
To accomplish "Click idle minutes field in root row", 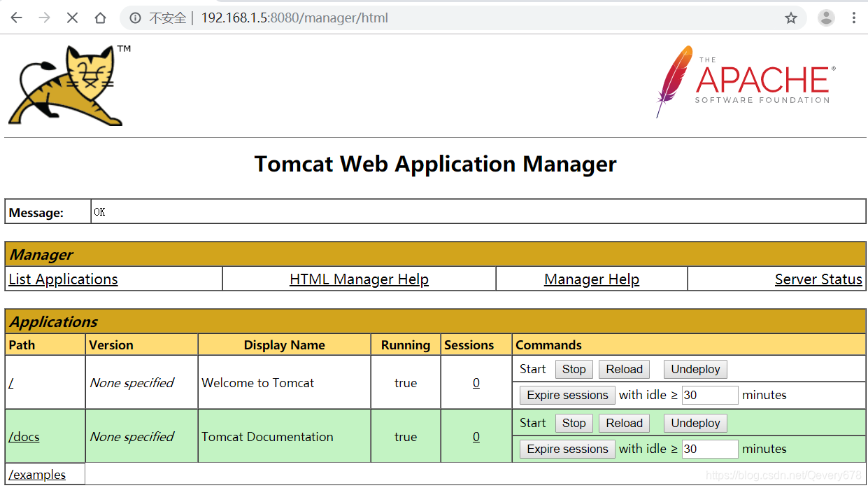I will 710,395.
